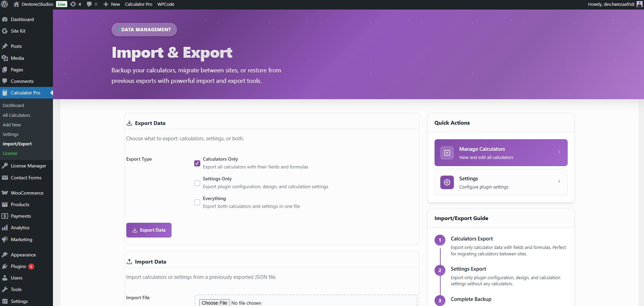Select the Media library icon

click(x=5, y=58)
